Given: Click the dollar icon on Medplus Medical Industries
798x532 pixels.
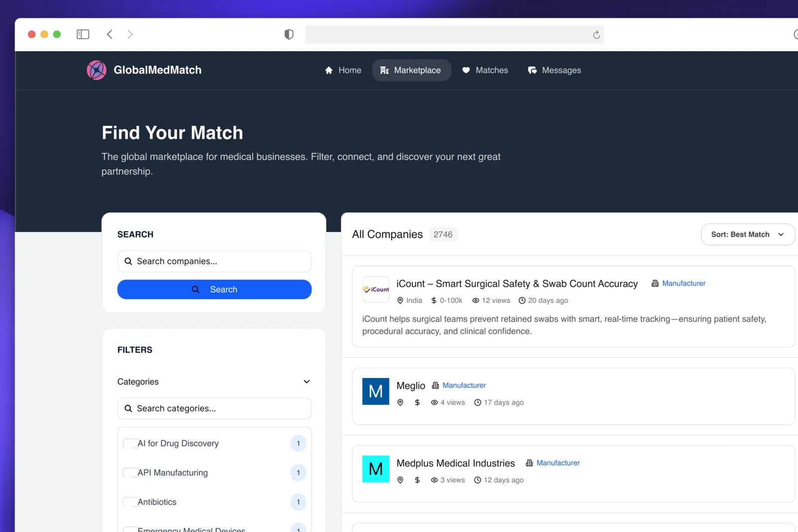Looking at the screenshot, I should click(x=417, y=480).
